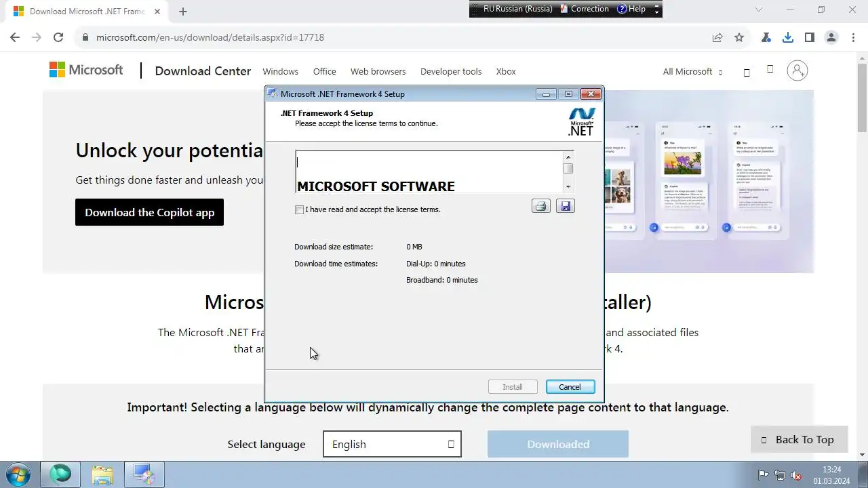Expand the All Microsoft dropdown
868x488 pixels.
coord(692,71)
